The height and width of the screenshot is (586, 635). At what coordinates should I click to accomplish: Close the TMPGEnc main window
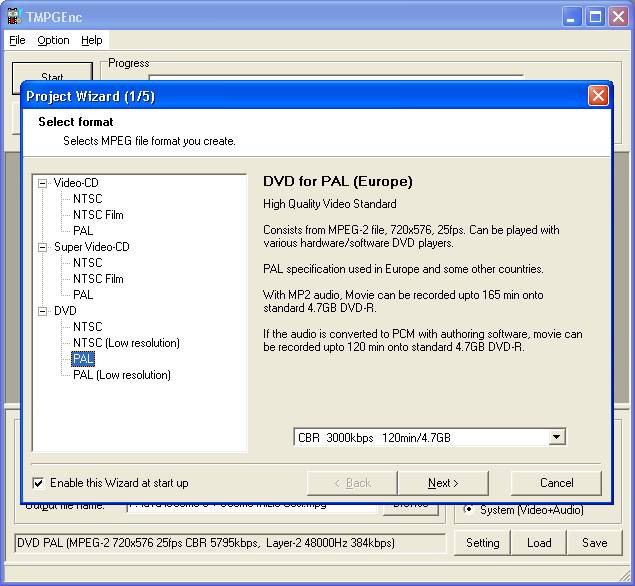click(618, 17)
